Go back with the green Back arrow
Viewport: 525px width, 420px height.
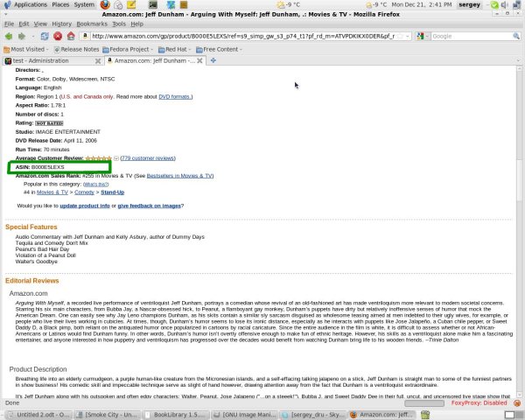9,36
